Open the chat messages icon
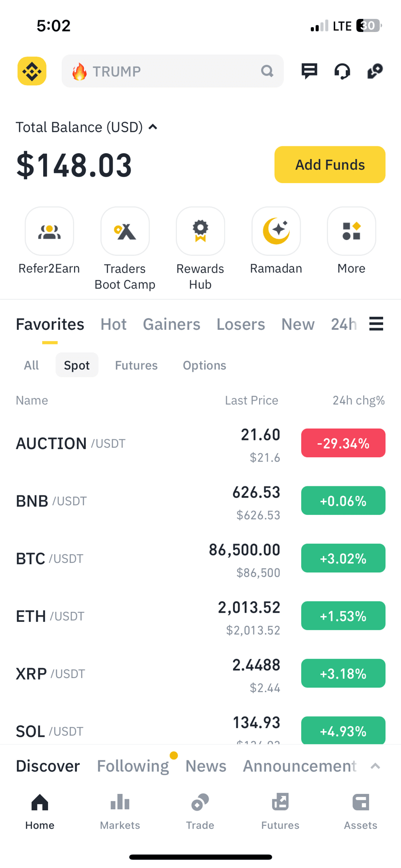This screenshot has width=401, height=868. coord(309,71)
